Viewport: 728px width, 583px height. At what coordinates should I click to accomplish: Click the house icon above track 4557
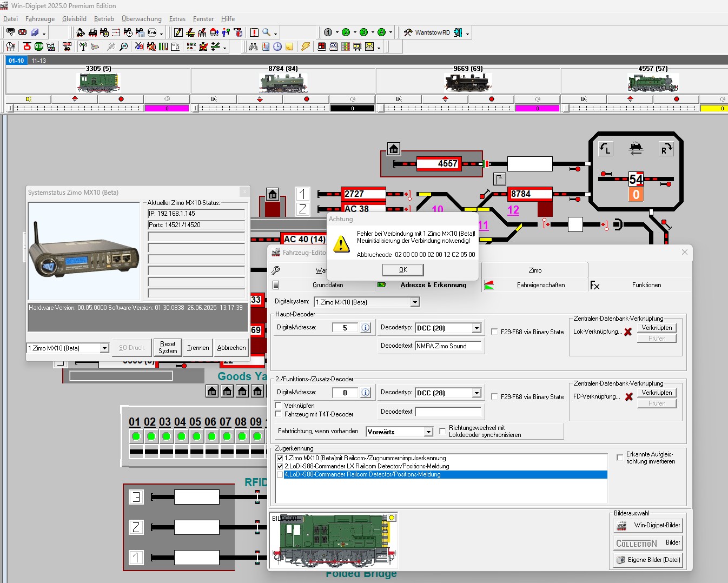click(x=394, y=149)
